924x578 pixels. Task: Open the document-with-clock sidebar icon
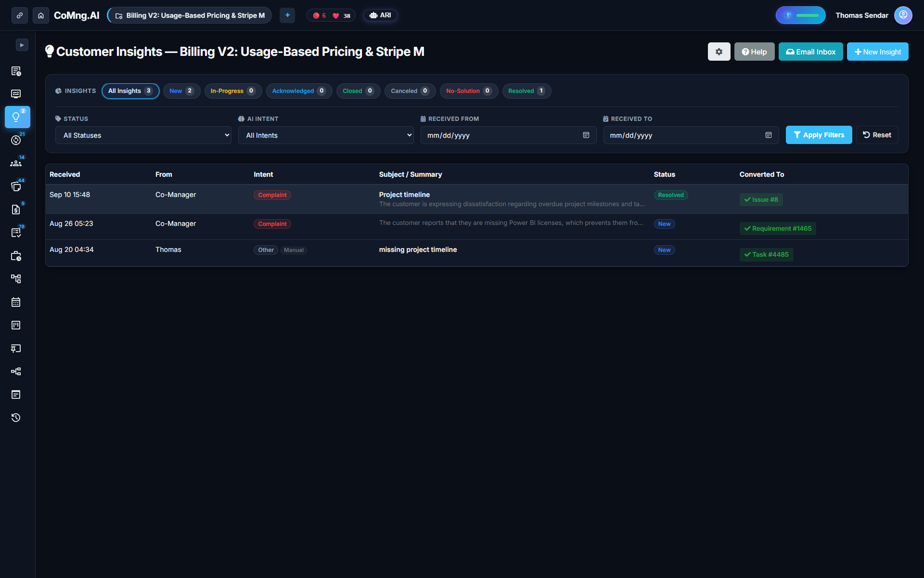16,71
